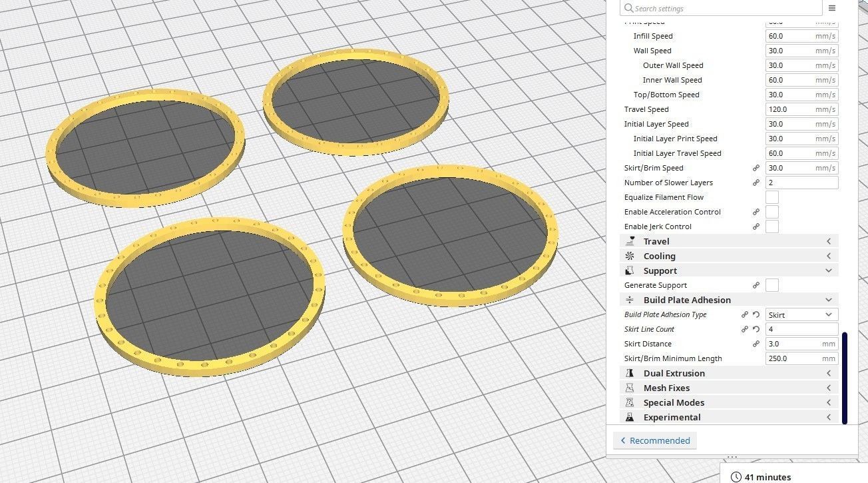Click the link icon beside Skirt Distance
This screenshot has height=483, width=868.
click(x=756, y=344)
